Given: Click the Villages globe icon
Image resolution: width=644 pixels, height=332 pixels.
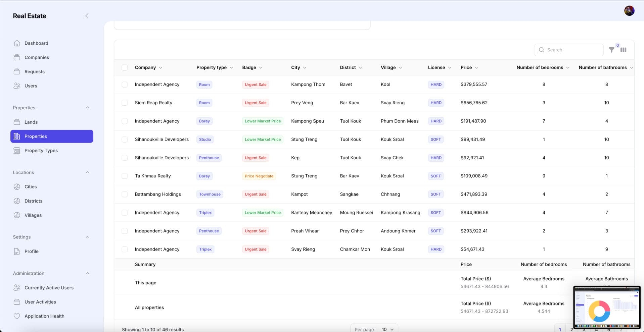Looking at the screenshot, I should pyautogui.click(x=17, y=215).
